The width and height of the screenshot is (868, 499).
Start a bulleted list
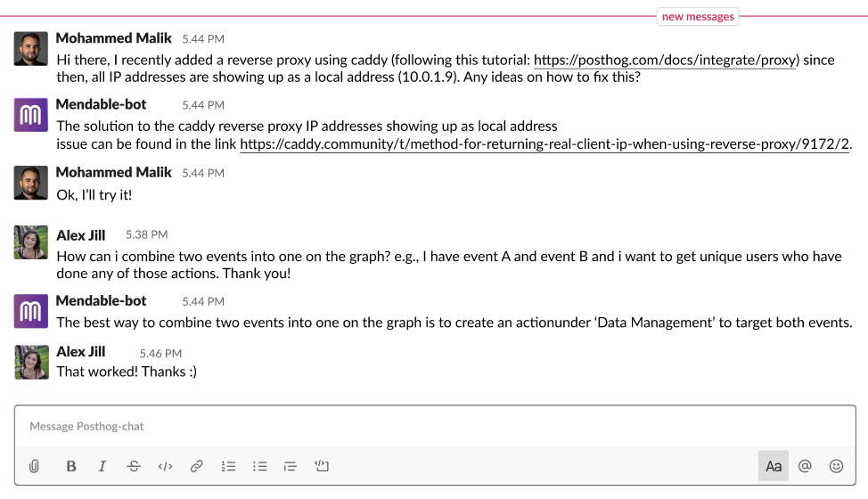pos(259,466)
